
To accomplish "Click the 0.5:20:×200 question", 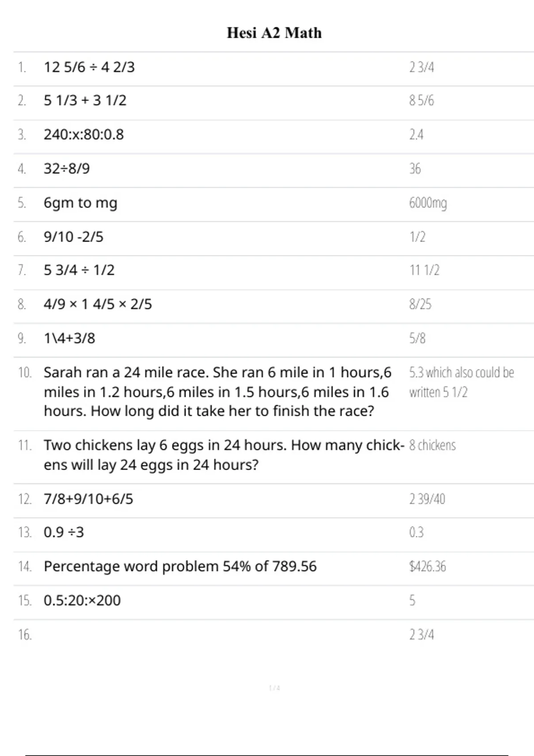I will click(82, 600).
